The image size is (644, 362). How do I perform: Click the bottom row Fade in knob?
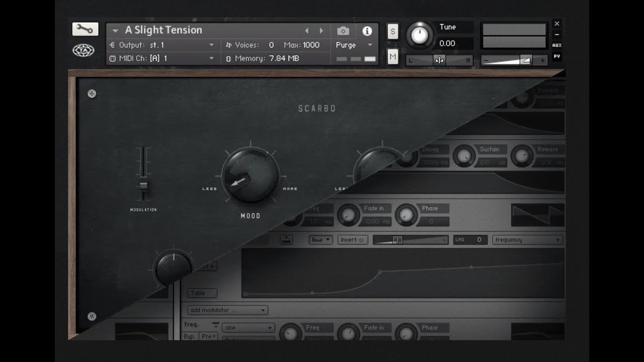point(348,333)
